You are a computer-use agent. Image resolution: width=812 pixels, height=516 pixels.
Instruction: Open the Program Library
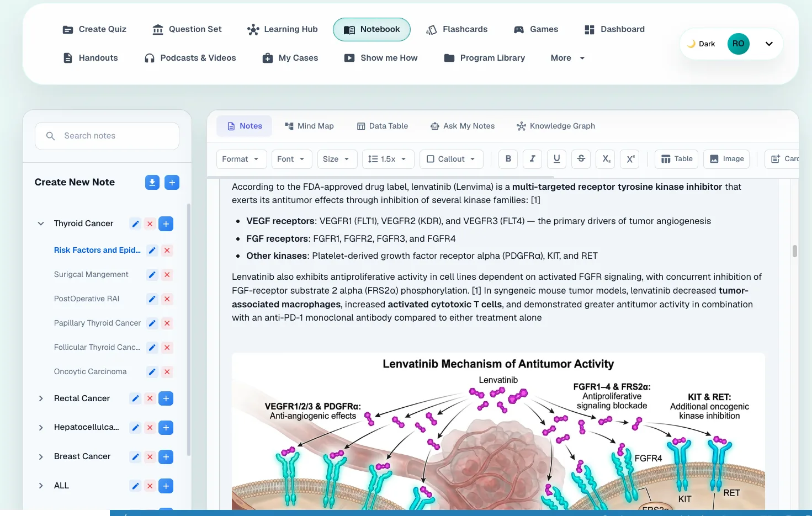pos(485,58)
